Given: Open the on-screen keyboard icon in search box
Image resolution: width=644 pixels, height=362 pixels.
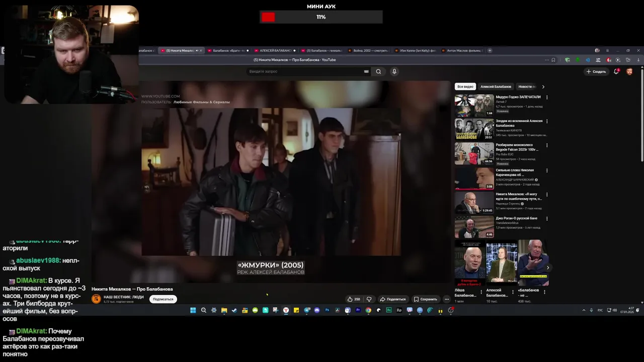Looking at the screenshot, I should coord(366,71).
